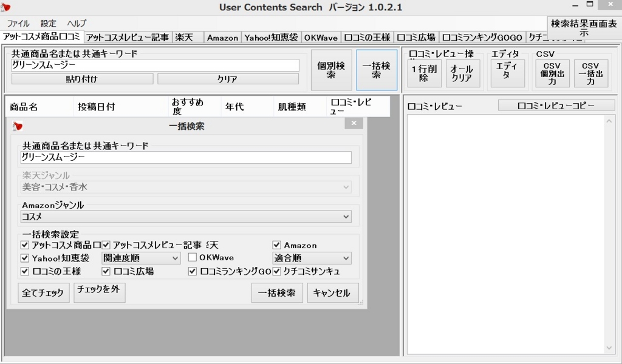Click the app icon in main title bar

[5, 7]
